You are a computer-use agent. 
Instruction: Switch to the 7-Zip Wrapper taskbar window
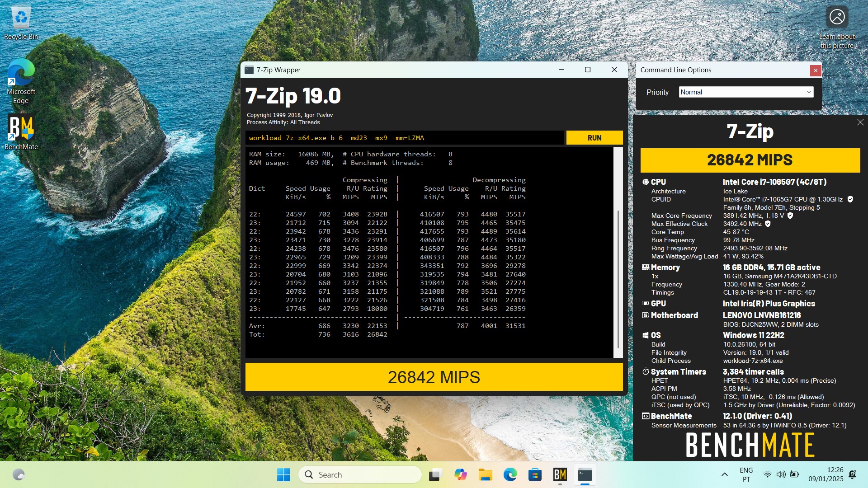pos(585,474)
